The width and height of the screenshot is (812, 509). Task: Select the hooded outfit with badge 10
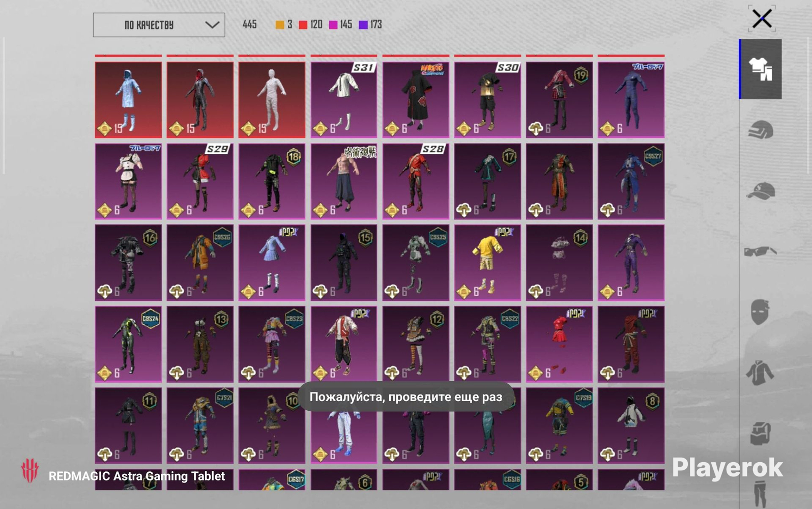point(272,426)
